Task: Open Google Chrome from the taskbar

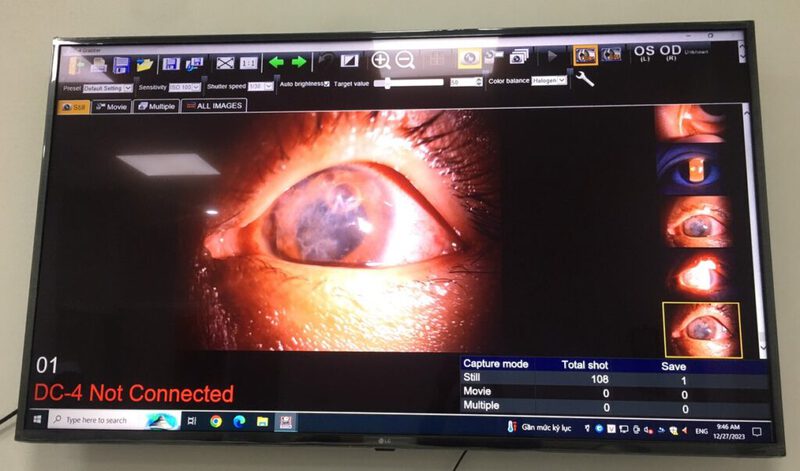Action: [x=216, y=421]
